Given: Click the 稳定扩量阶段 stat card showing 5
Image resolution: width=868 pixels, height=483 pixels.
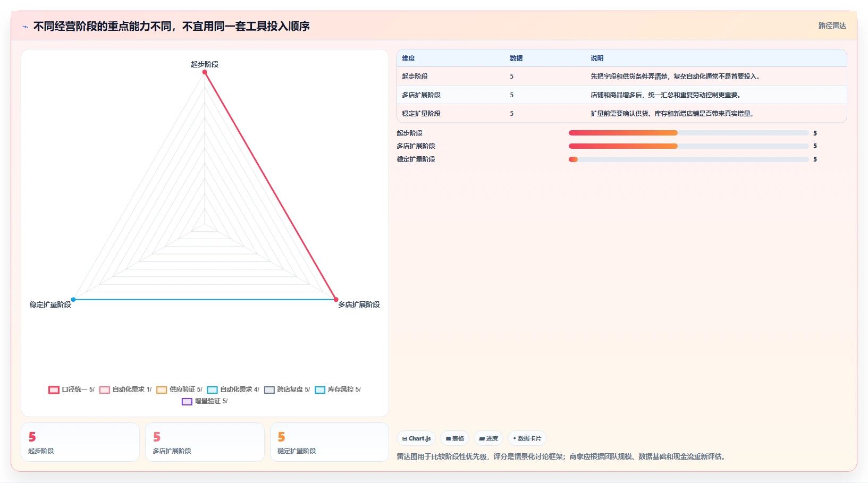Looking at the screenshot, I should coord(330,442).
